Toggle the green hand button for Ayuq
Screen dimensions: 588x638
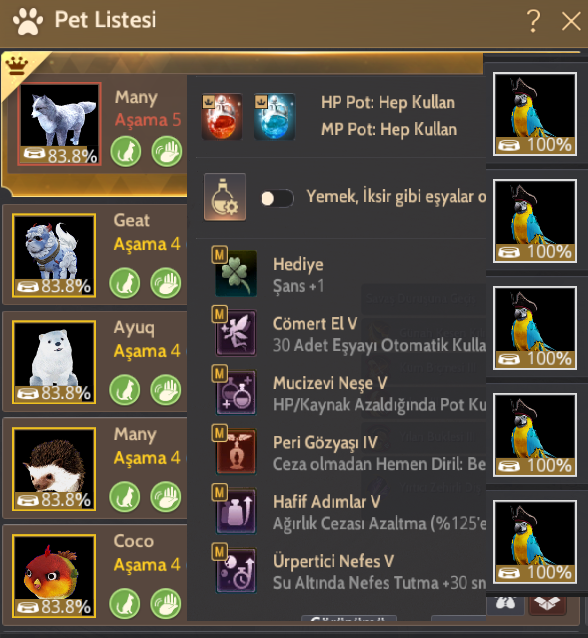[x=166, y=390]
